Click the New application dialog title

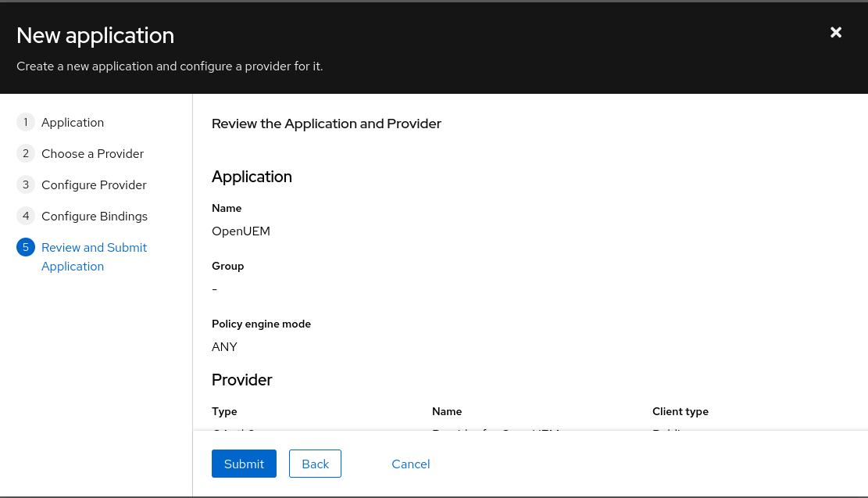click(95, 36)
